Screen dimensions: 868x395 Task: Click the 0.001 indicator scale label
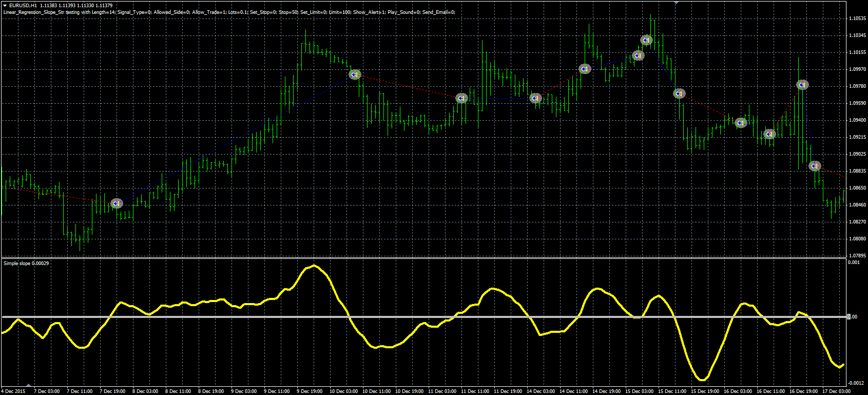pos(854,262)
